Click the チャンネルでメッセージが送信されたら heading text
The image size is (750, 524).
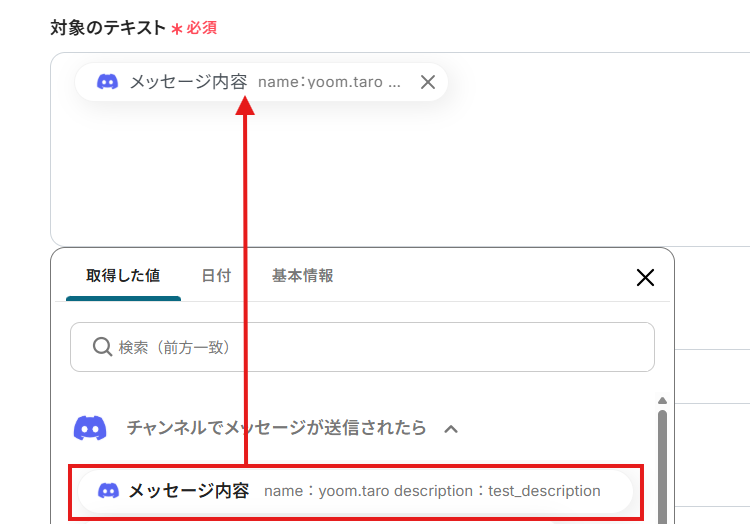[276, 428]
